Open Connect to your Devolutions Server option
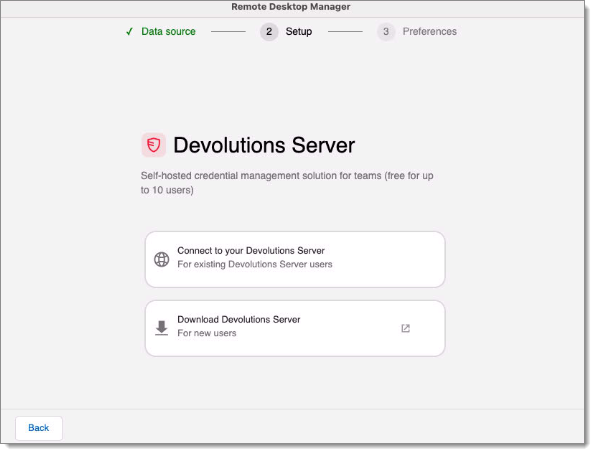The height and width of the screenshot is (454, 595). (295, 259)
